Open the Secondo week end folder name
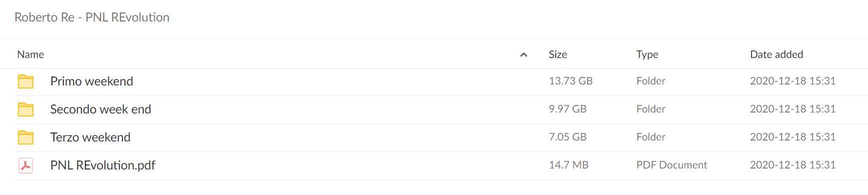Image resolution: width=868 pixels, height=195 pixels. tap(100, 109)
